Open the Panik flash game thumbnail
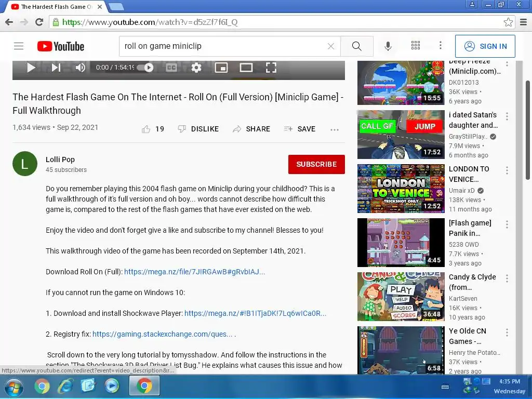This screenshot has width=532, height=399. click(401, 242)
